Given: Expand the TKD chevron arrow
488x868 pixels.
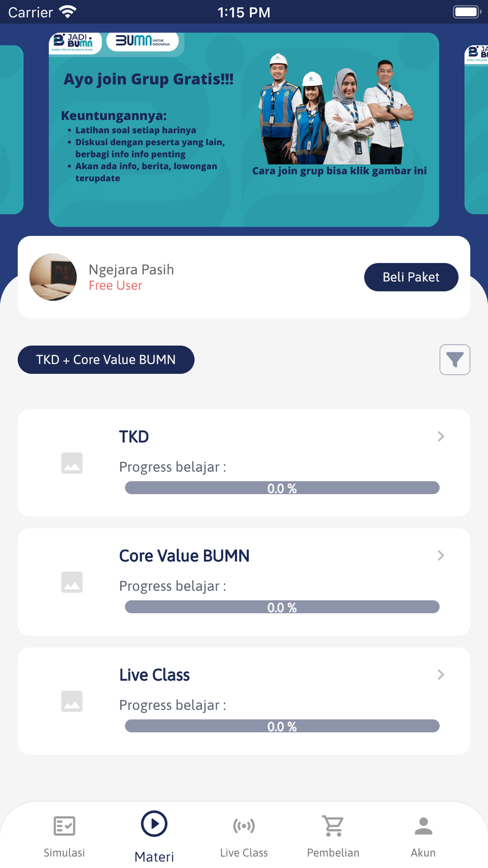Looking at the screenshot, I should [441, 436].
